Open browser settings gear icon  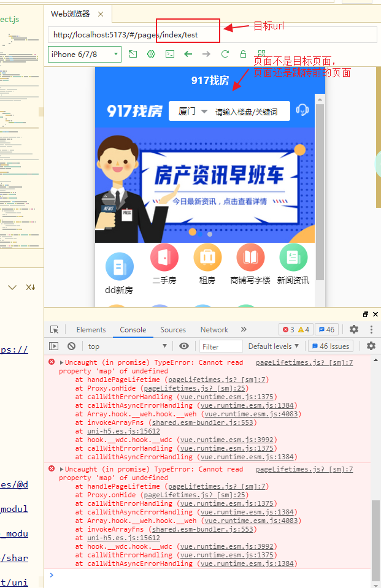(x=152, y=55)
